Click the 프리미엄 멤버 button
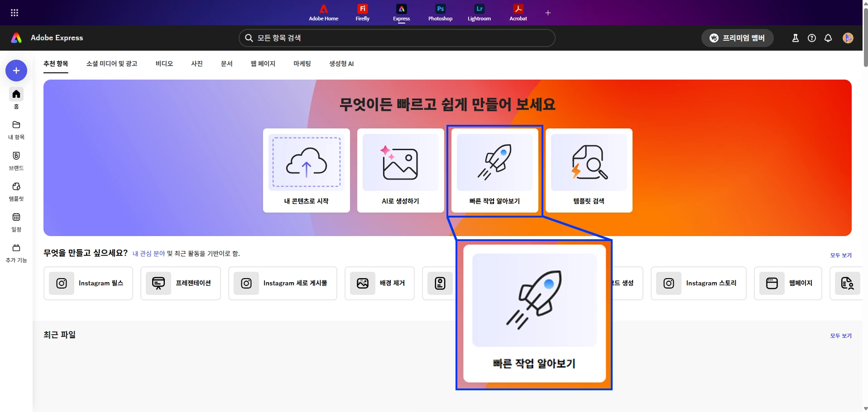 737,38
